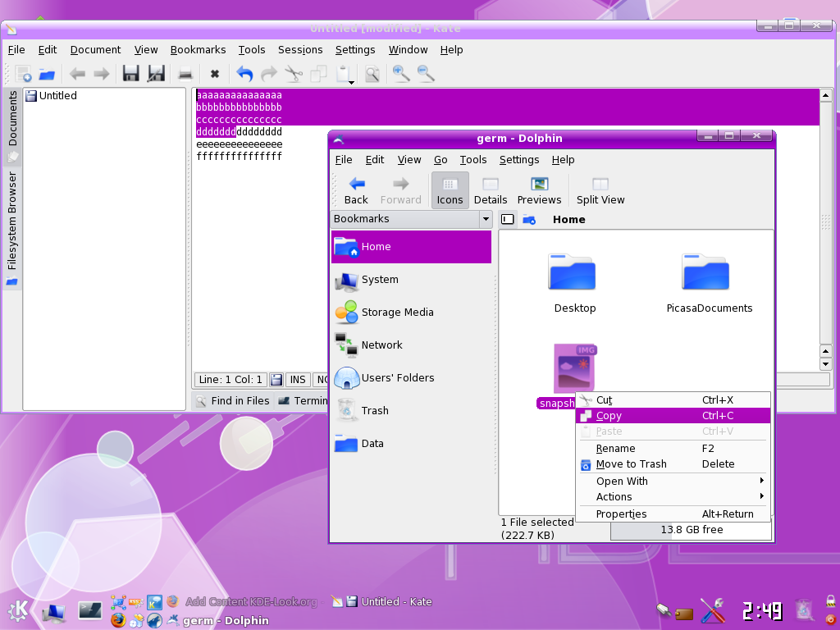Click the forward arrow in Kate toolbar
The image size is (840, 630).
coord(101,73)
